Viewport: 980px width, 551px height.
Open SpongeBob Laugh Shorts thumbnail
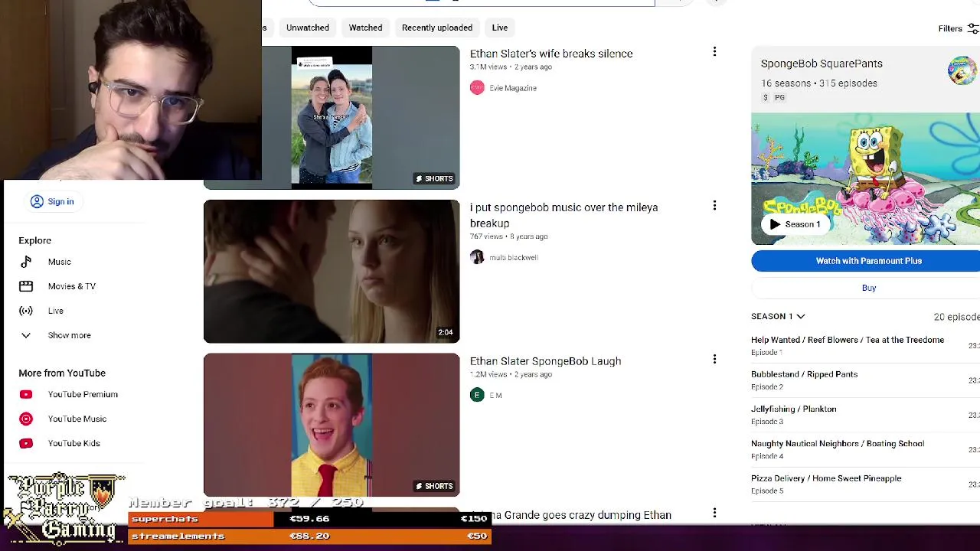[x=332, y=425]
